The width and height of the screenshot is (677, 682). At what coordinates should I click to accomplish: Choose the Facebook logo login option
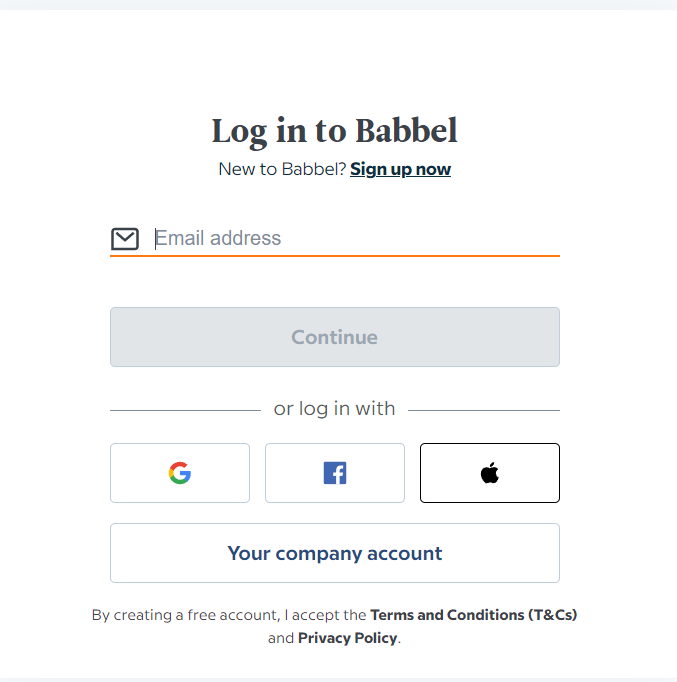tap(335, 473)
